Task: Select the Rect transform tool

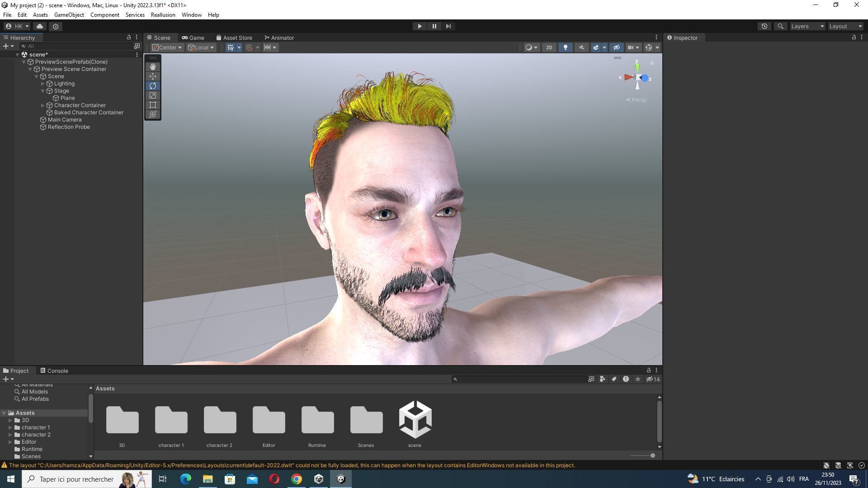Action: tap(153, 105)
